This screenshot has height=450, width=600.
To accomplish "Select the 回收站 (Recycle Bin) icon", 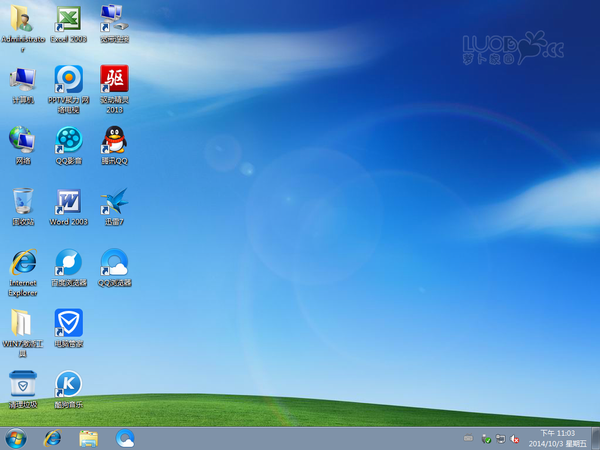I will tap(23, 207).
